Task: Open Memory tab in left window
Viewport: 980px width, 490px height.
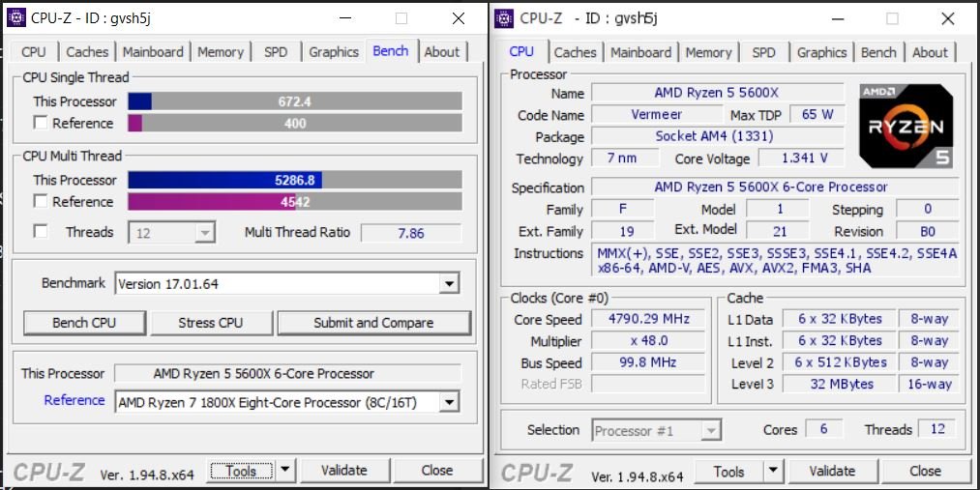Action: [220, 52]
